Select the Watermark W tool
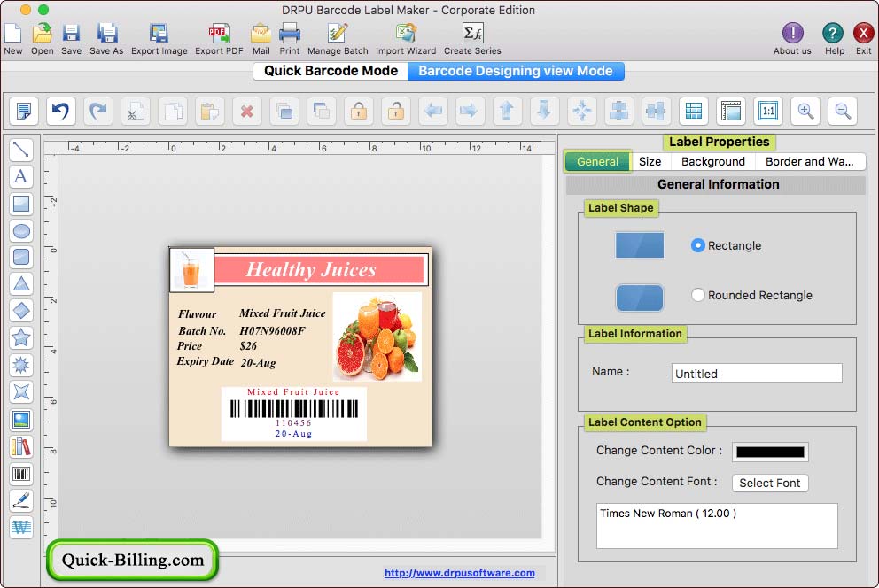Screen dimensions: 879x588 point(21,527)
